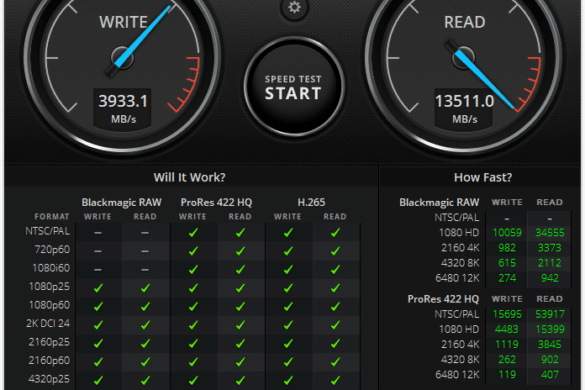Click ProRes 422 HQ 6480 12K read value 407
This screenshot has width=585, height=390.
point(550,374)
